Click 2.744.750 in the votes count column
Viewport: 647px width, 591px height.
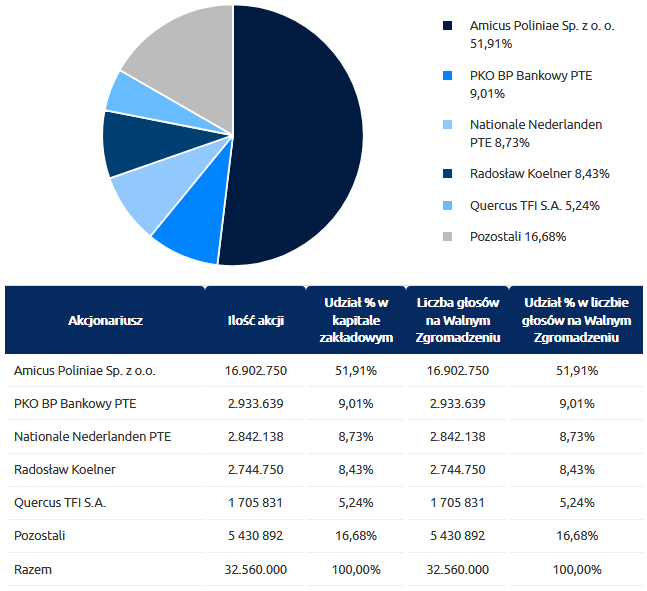pos(458,470)
